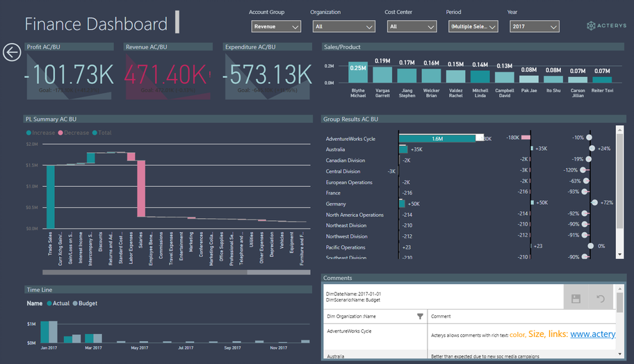The width and height of the screenshot is (634, 364).
Task: Click the Sales/Product panel title
Action: (x=342, y=47)
